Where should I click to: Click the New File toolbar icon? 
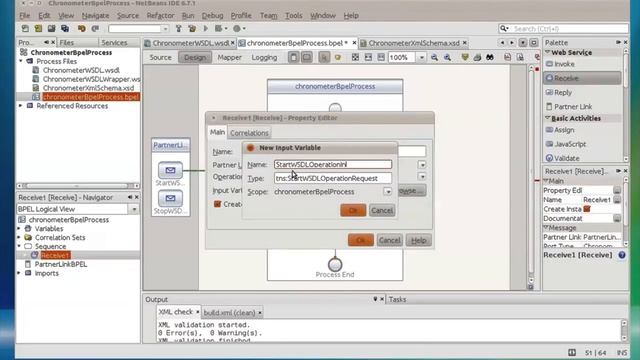(x=25, y=29)
